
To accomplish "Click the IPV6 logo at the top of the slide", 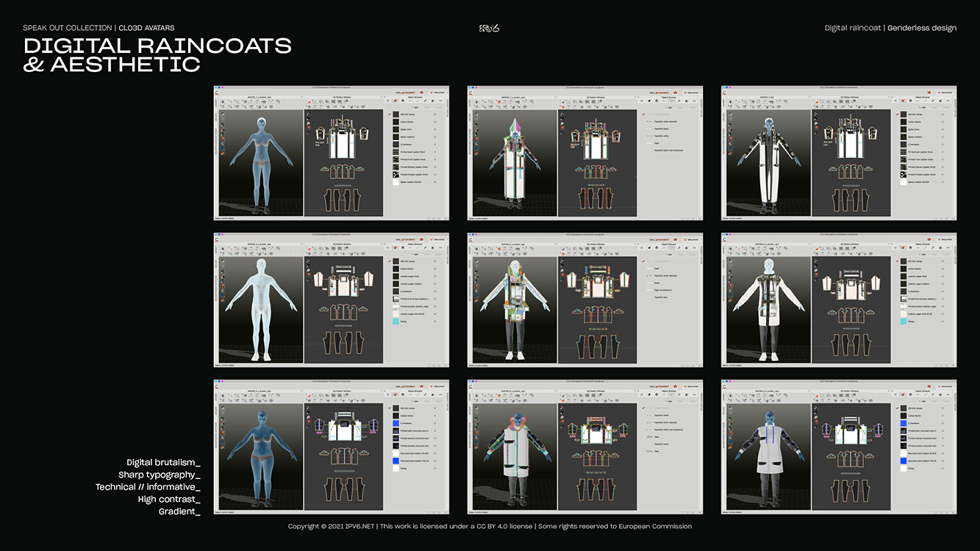I will 489,28.
